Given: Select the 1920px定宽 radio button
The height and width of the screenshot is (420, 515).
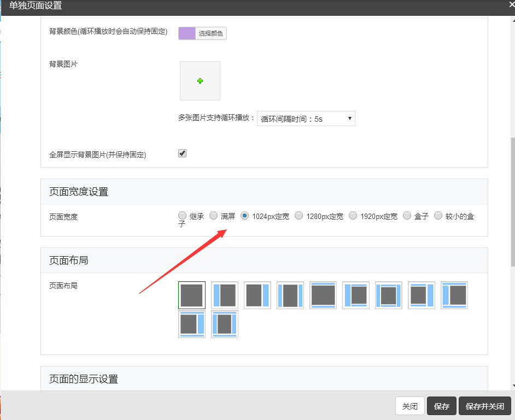Looking at the screenshot, I should click(x=353, y=216).
